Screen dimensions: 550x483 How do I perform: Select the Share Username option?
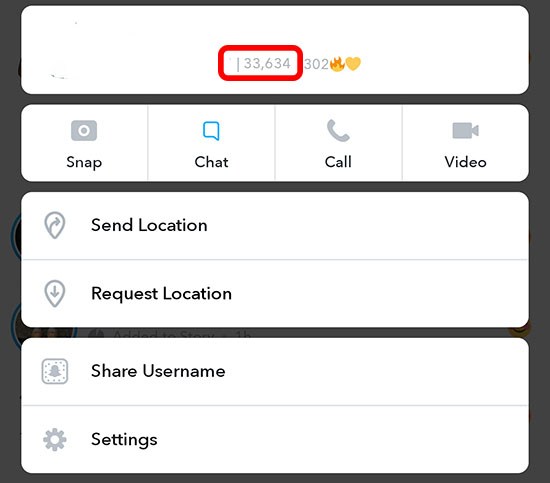click(x=275, y=371)
